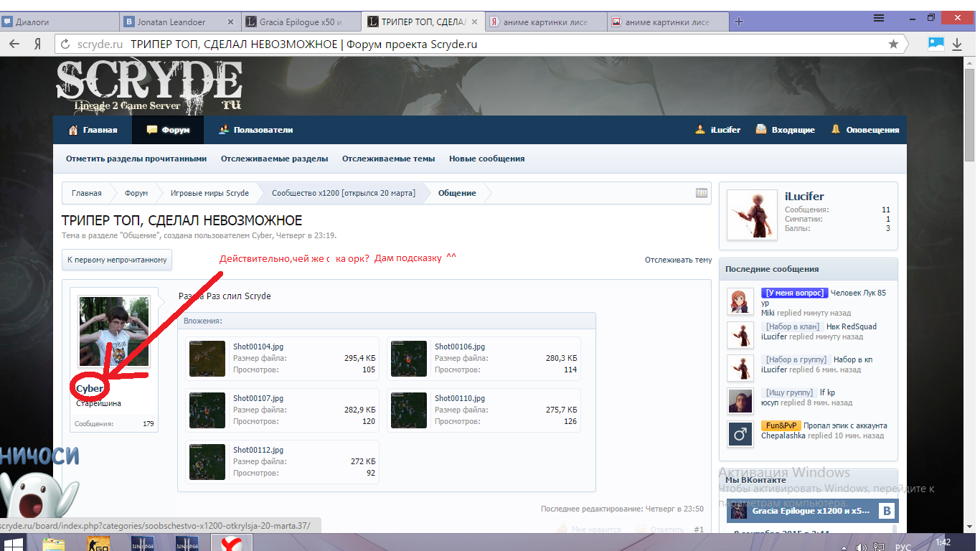980x551 pixels.
Task: Open the browser downloads arrow icon
Action: pyautogui.click(x=957, y=44)
